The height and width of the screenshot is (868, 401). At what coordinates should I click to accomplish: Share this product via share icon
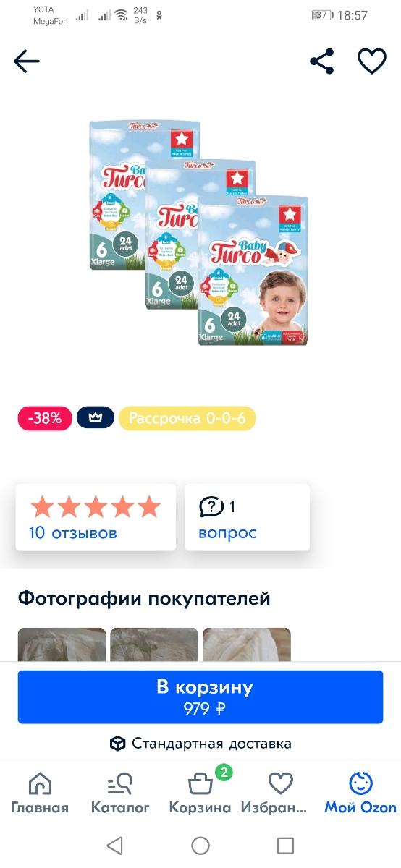coord(322,61)
